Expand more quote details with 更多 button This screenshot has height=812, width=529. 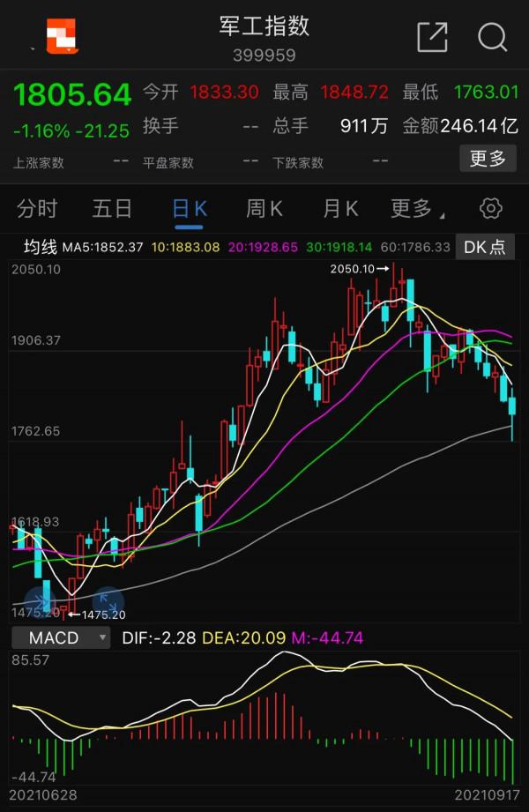488,159
